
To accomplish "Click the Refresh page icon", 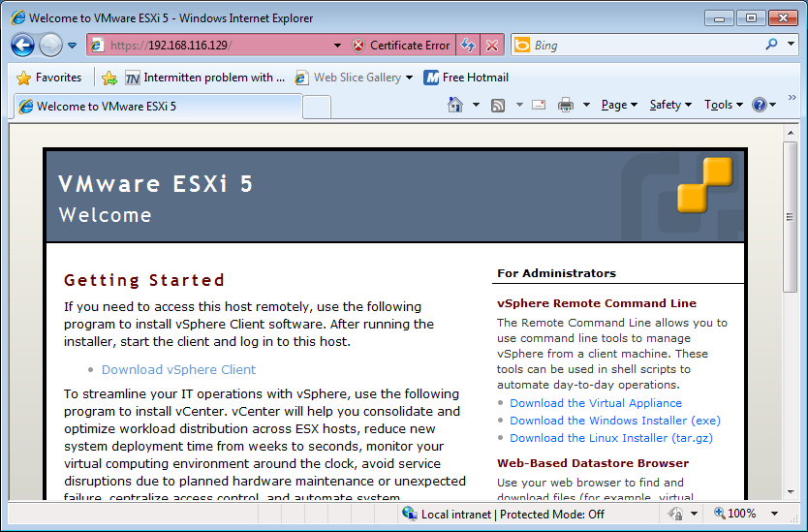I will pos(467,45).
